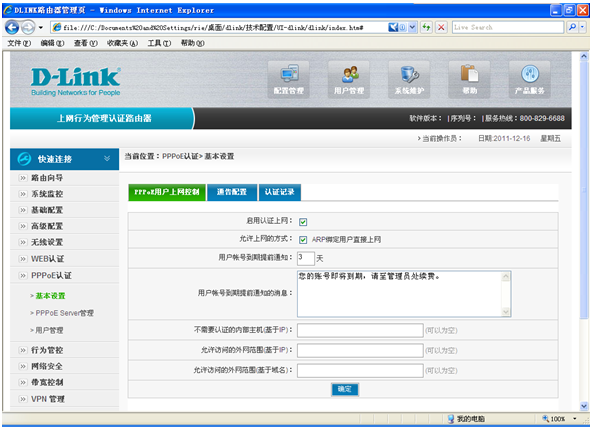Open the 产品服务 icon
The image size is (593, 431).
(x=529, y=80)
